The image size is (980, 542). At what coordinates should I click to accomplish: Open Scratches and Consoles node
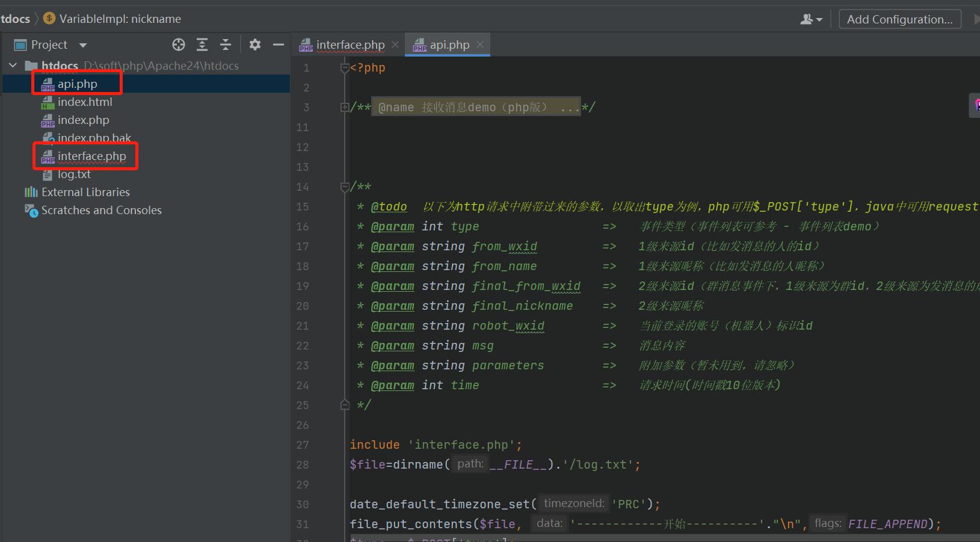click(x=102, y=211)
